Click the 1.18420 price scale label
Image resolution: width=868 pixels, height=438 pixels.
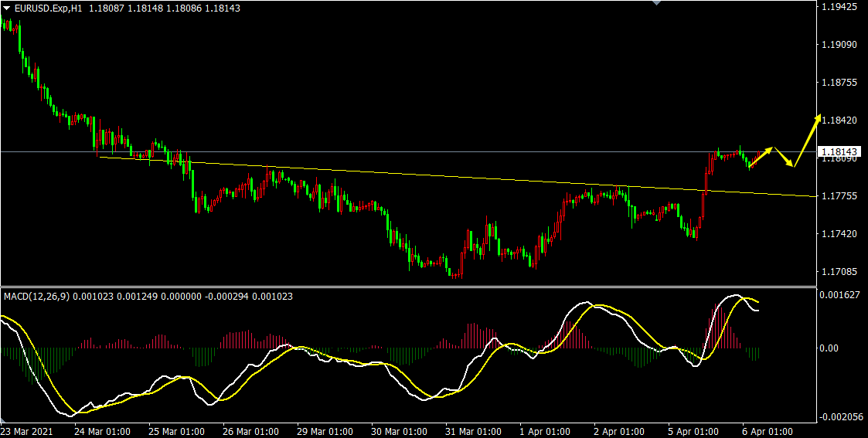840,121
